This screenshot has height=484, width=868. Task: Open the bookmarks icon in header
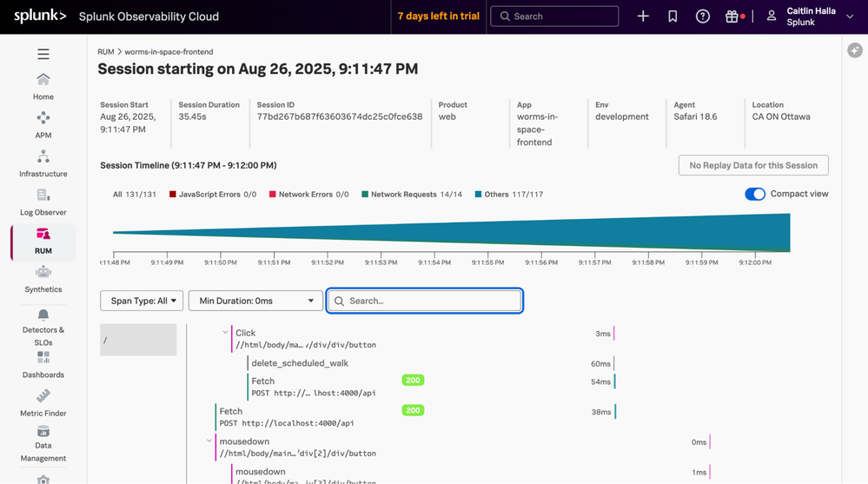(x=673, y=16)
